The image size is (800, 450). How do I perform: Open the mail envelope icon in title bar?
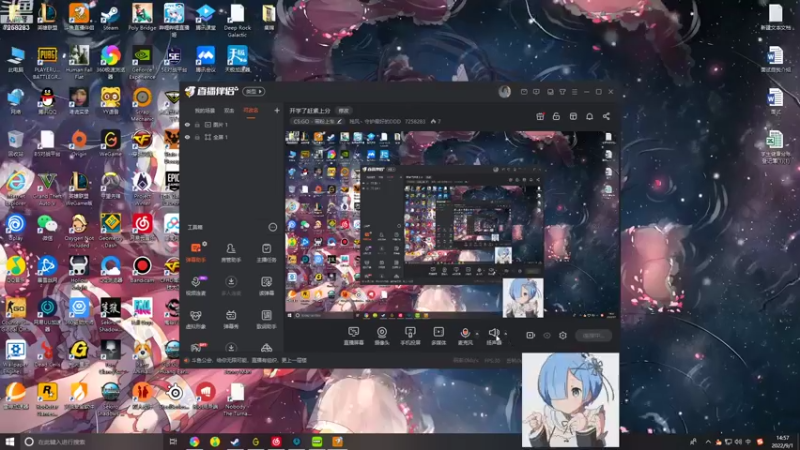click(524, 92)
